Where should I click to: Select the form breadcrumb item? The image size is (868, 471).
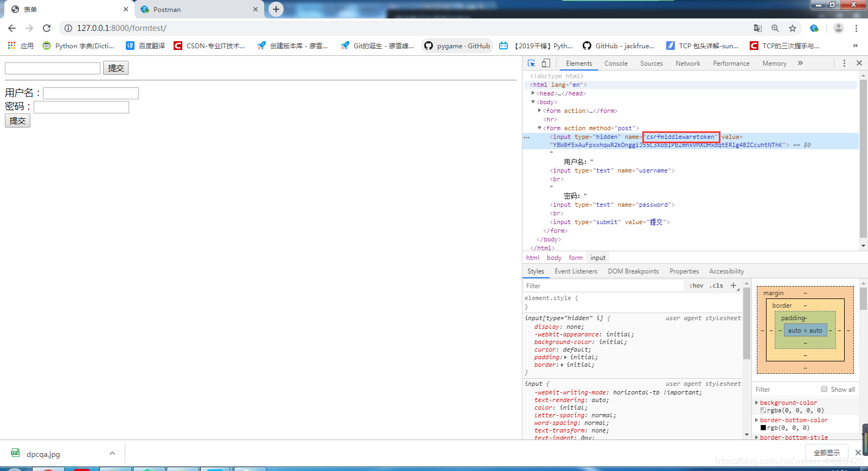[576, 258]
